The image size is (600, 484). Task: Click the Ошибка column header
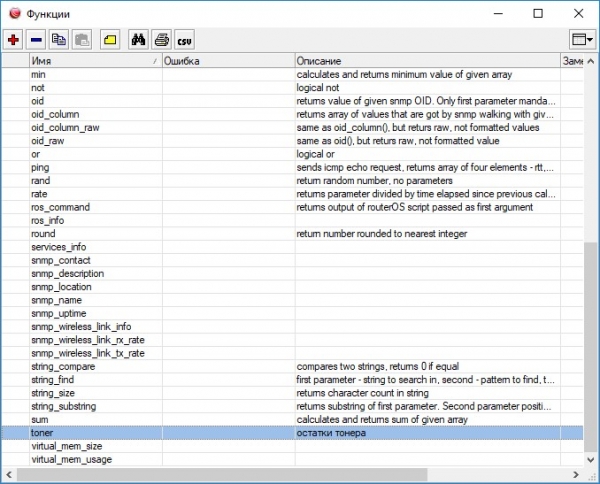227,61
